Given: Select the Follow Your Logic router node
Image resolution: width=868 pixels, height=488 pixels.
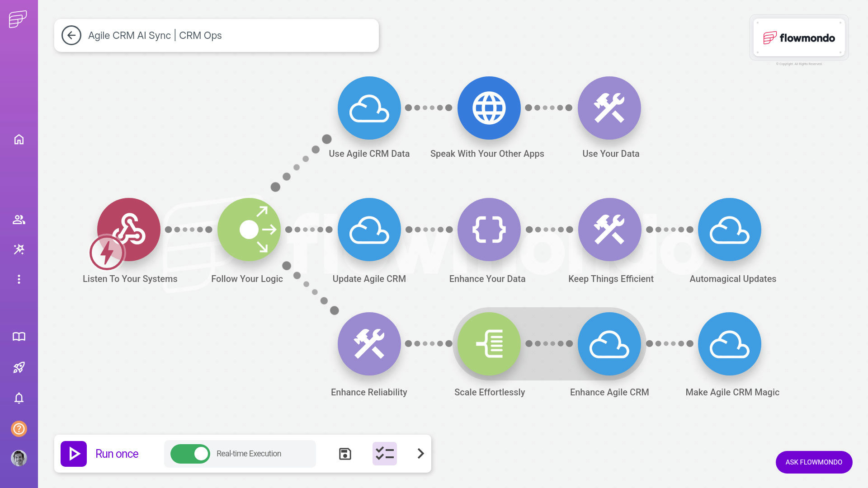Looking at the screenshot, I should pyautogui.click(x=249, y=229).
